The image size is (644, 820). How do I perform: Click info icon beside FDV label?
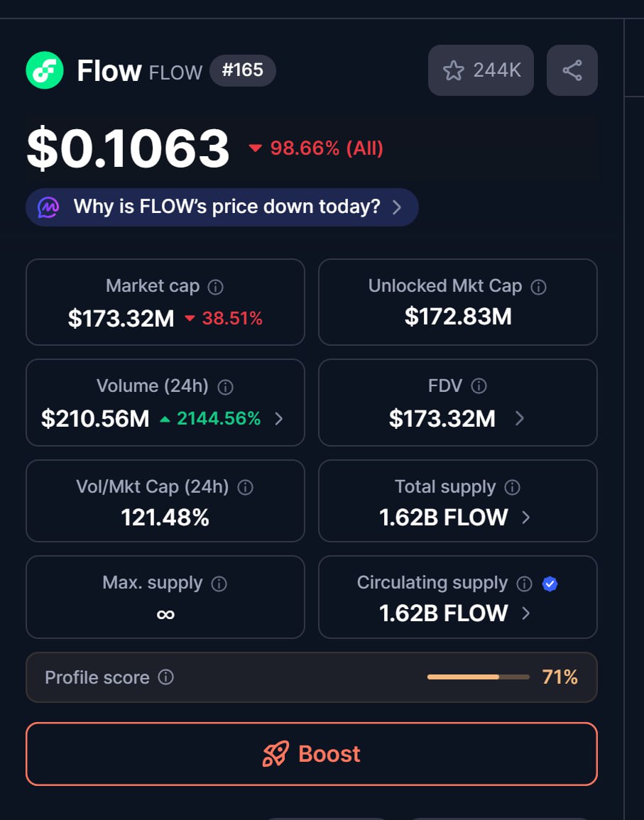[479, 386]
